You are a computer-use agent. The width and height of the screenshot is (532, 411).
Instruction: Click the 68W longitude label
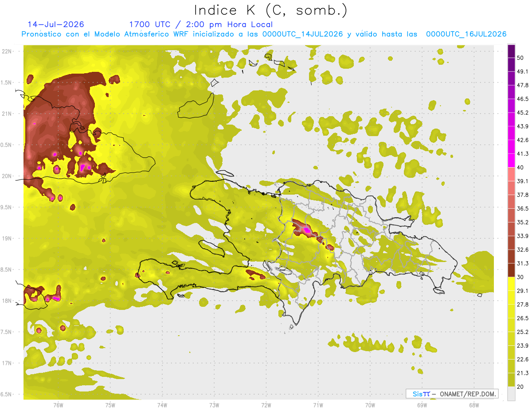click(474, 405)
